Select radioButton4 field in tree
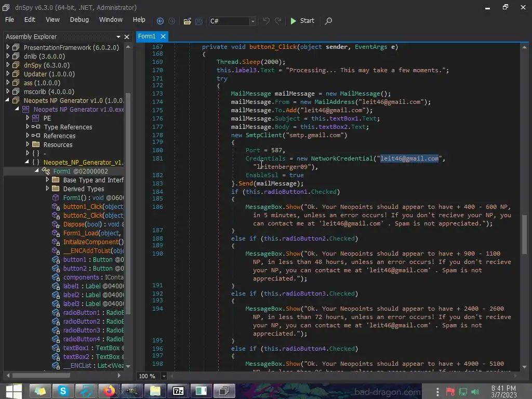 point(94,339)
